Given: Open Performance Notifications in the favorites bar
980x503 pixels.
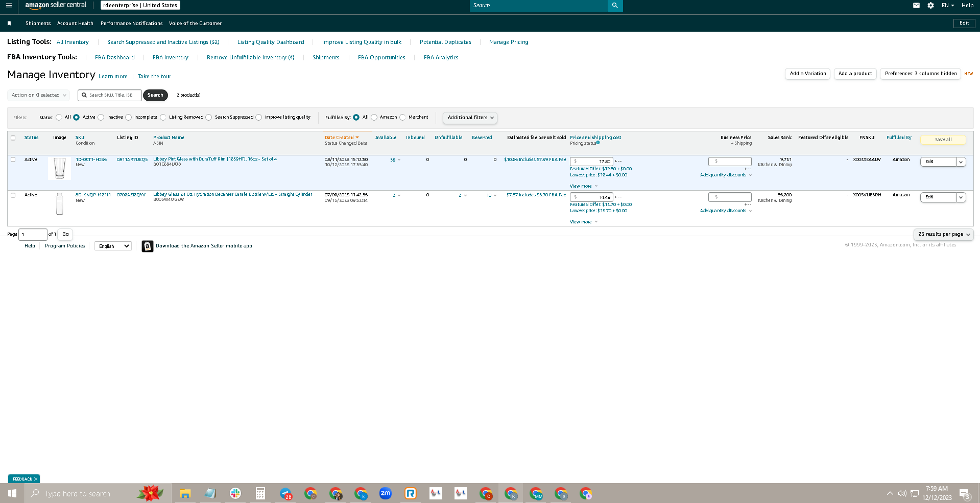Looking at the screenshot, I should [x=132, y=24].
